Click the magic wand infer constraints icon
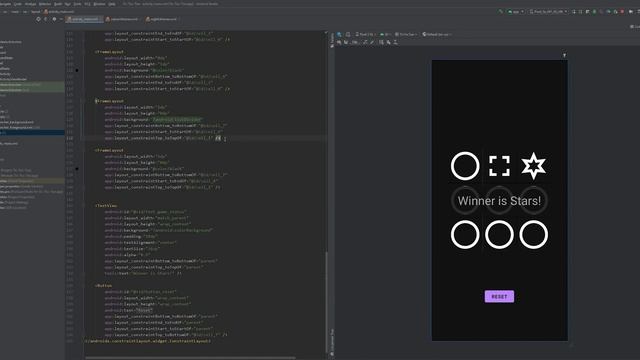 pos(372,42)
